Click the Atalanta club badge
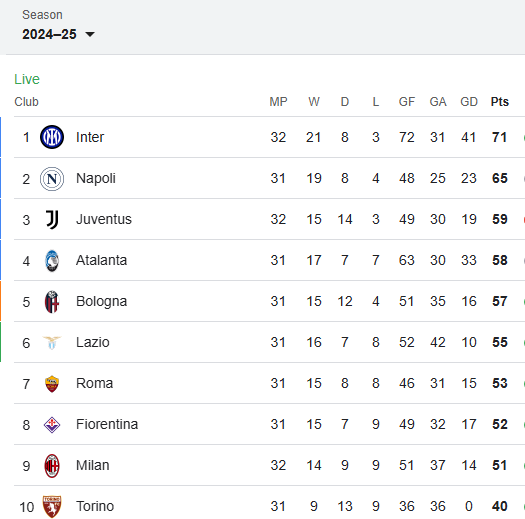Viewport: 525px width, 519px height. coord(52,261)
